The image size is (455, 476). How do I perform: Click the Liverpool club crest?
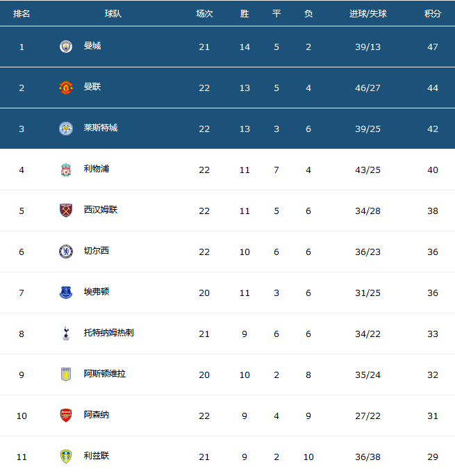(66, 170)
